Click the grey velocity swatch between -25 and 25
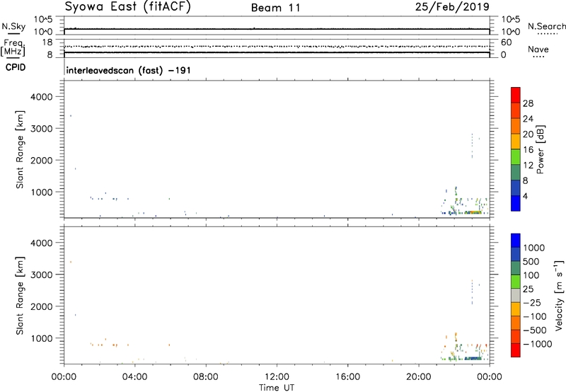 point(516,295)
